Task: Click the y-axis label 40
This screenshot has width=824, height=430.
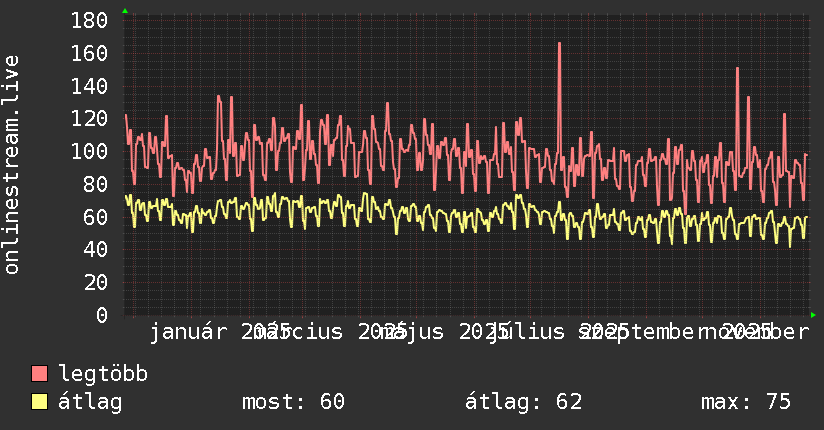Action: [96, 250]
